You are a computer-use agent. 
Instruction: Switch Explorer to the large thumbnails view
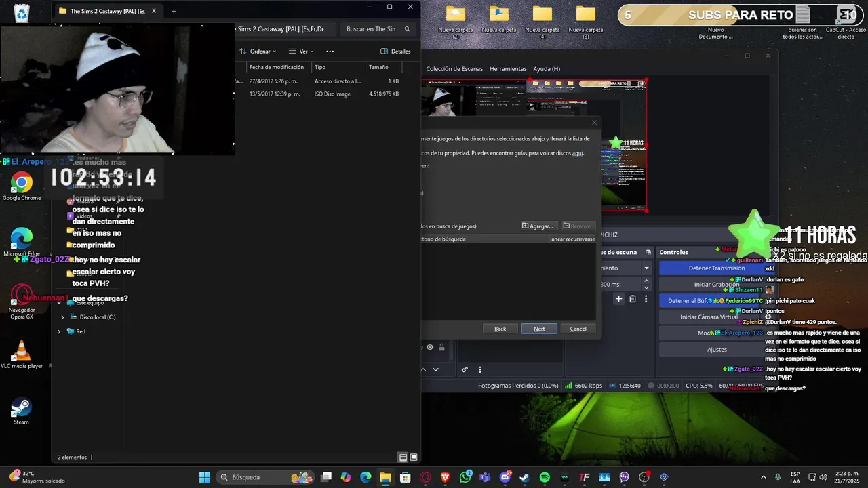414,457
